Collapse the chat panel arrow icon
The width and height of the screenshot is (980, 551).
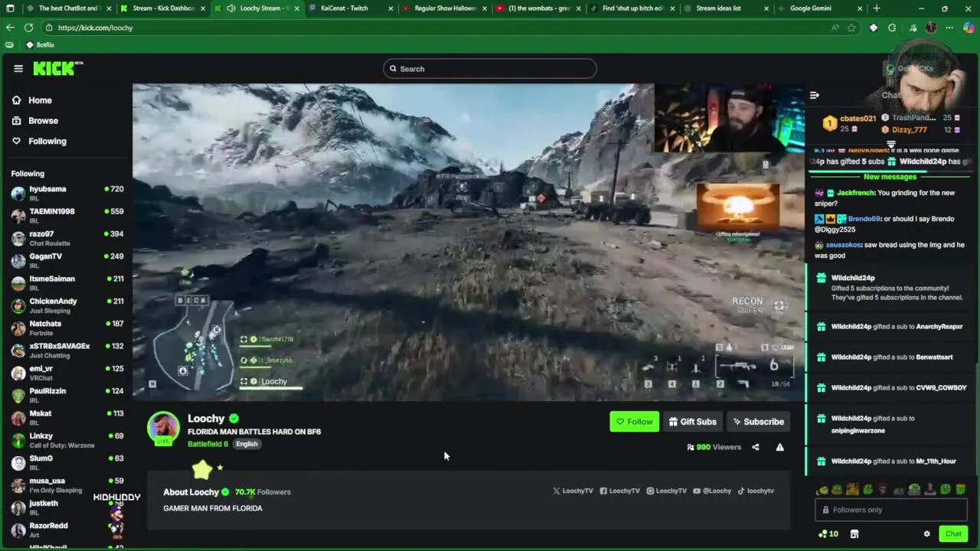point(815,96)
